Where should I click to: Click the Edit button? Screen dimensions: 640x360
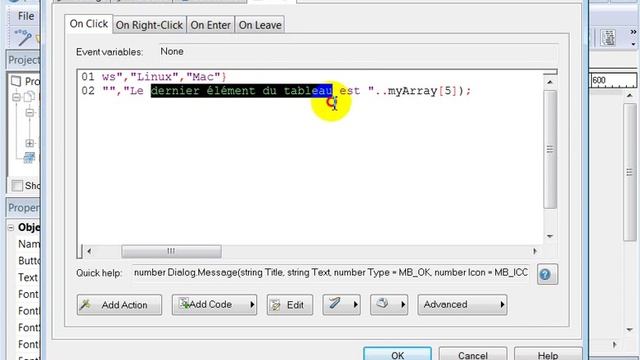(290, 304)
